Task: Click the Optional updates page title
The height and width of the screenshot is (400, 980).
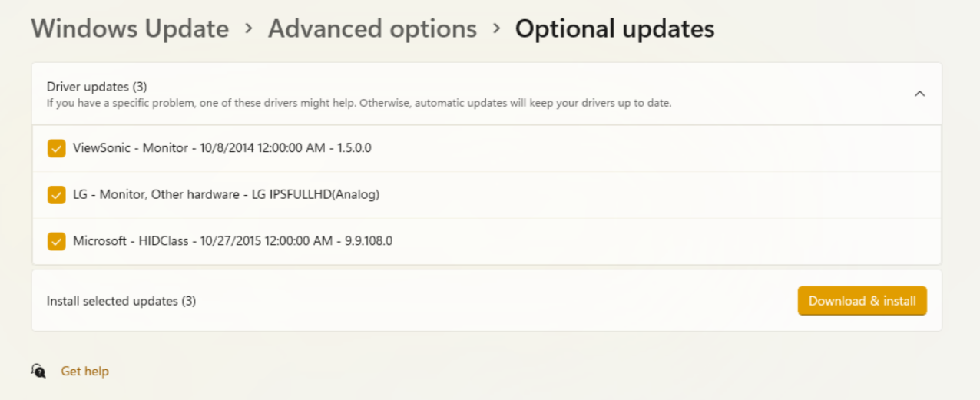Action: click(614, 29)
